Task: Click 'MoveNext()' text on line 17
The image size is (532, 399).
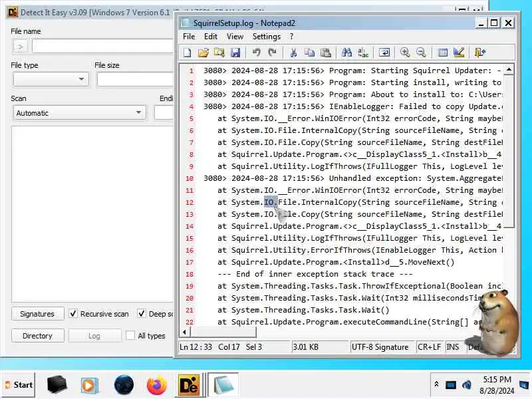Action: point(431,262)
